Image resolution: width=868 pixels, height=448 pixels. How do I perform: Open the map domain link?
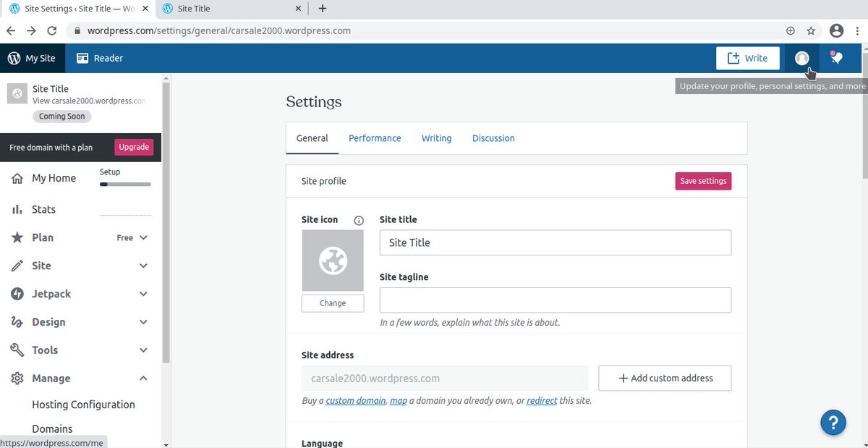(x=399, y=400)
